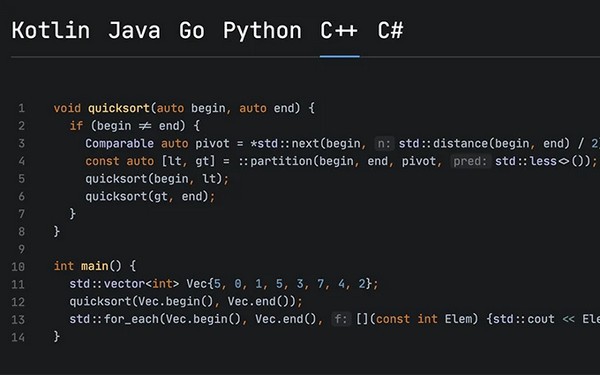Click '*std::next' on line 3
The width and height of the screenshot is (600, 375).
coord(285,143)
